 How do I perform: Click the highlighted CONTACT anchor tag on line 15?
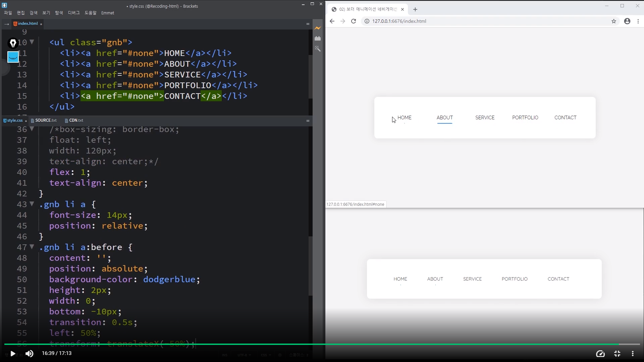(x=151, y=96)
